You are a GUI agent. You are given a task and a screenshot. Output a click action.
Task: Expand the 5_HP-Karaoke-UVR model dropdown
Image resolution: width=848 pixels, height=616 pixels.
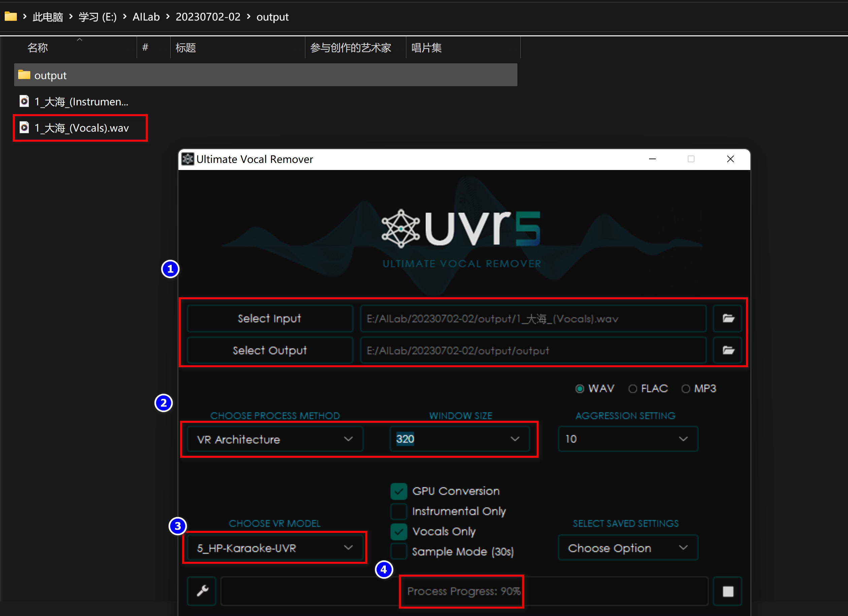[x=275, y=548]
